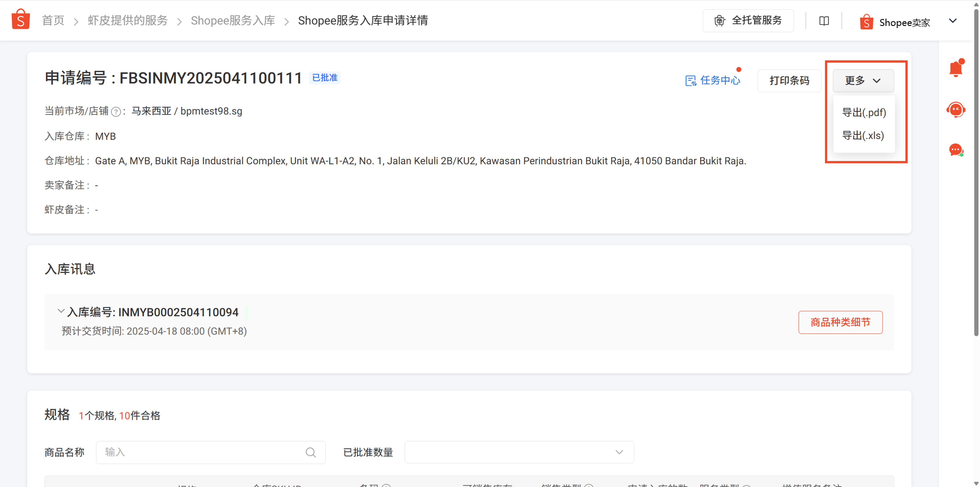
Task: Select 导出(.xls) from the menu
Action: point(863,135)
